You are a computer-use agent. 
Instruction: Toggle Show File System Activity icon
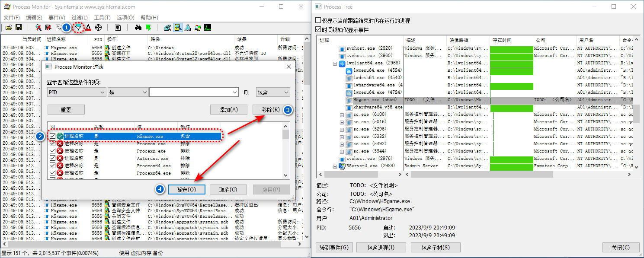[x=178, y=28]
